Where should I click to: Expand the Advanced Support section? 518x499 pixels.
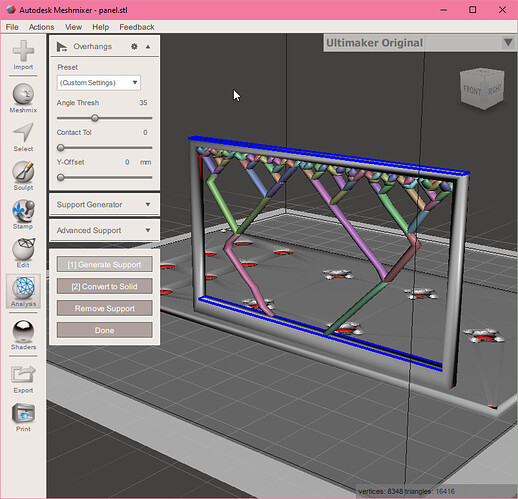104,230
